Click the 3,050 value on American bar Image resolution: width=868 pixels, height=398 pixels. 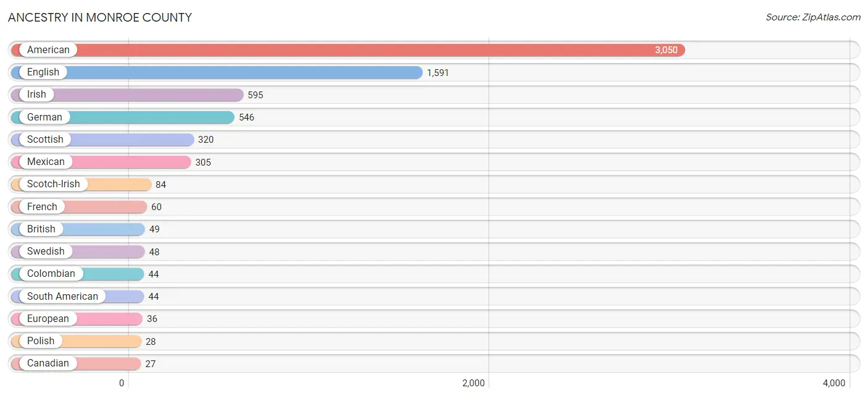[x=666, y=50]
